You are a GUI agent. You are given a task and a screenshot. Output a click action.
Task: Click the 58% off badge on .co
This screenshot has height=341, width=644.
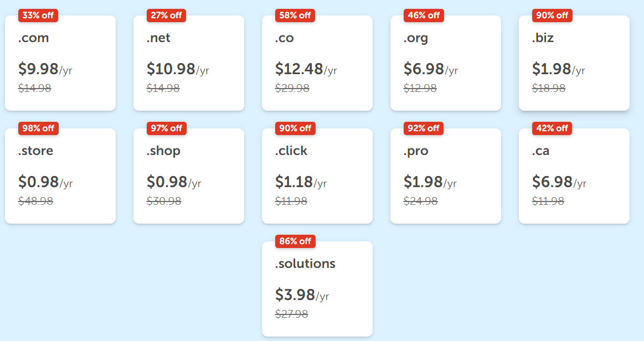[x=295, y=15]
